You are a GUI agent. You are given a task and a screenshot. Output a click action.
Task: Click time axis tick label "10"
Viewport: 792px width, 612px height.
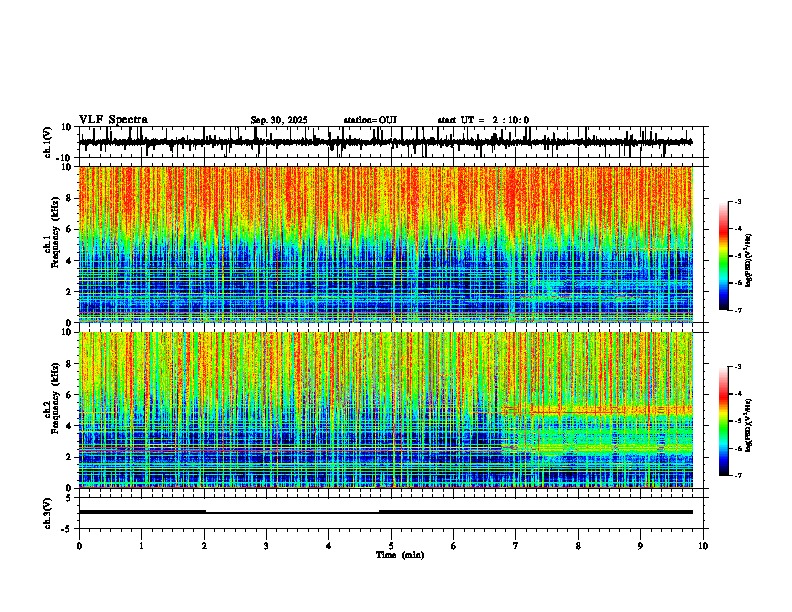[x=703, y=546]
